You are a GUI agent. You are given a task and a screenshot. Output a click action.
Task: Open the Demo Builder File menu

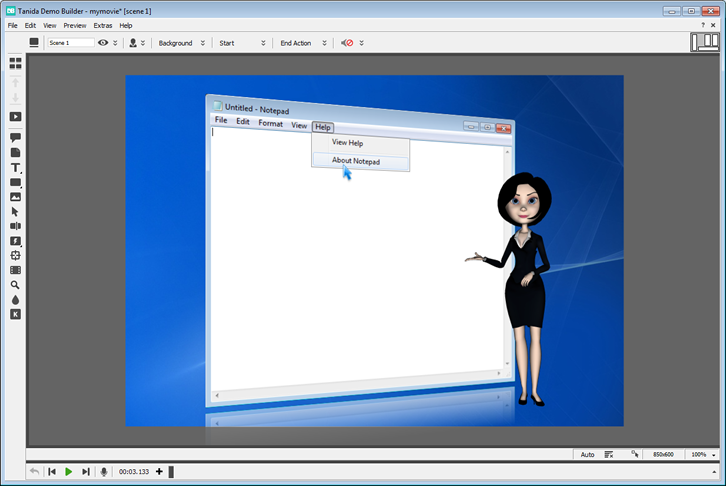[13, 25]
